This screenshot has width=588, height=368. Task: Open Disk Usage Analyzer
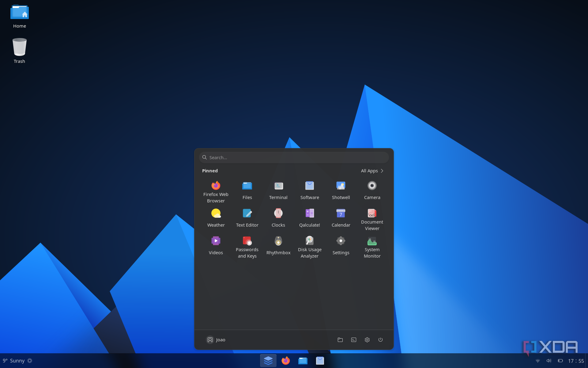[x=310, y=247]
